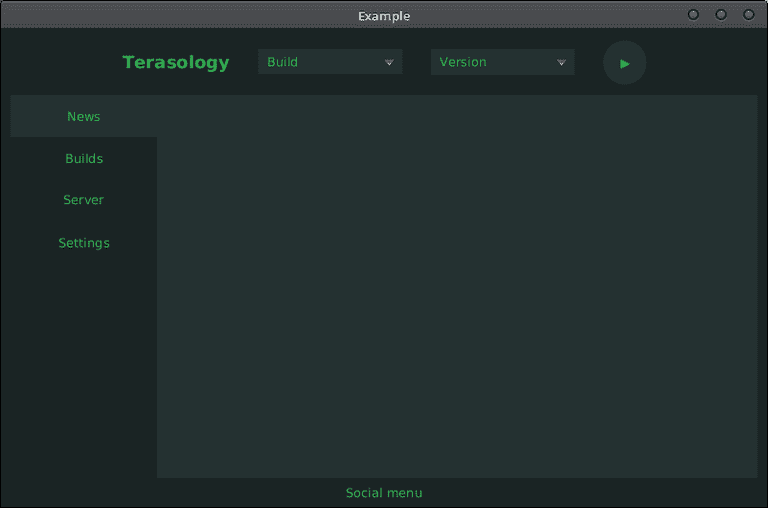768x508 pixels.
Task: Go to the Settings tab
Action: point(84,242)
